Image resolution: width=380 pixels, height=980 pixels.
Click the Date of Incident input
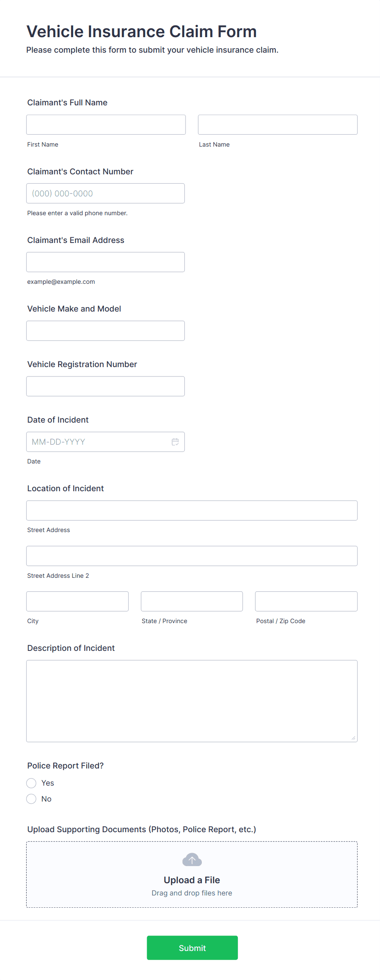pos(98,441)
